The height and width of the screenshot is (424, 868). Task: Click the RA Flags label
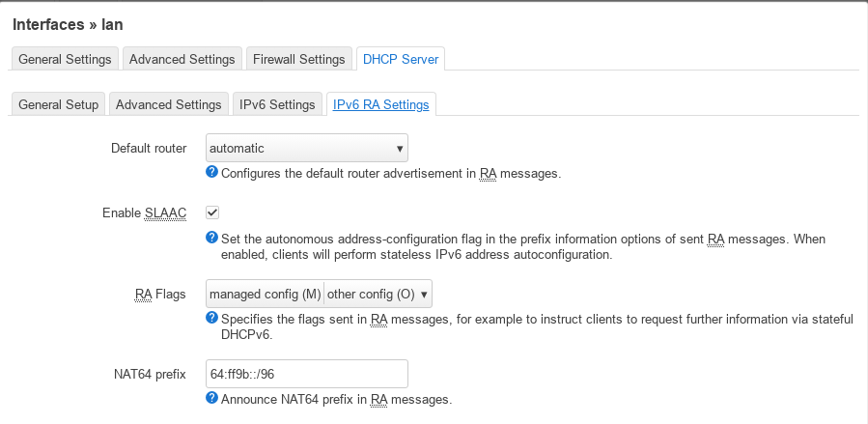[160, 295]
